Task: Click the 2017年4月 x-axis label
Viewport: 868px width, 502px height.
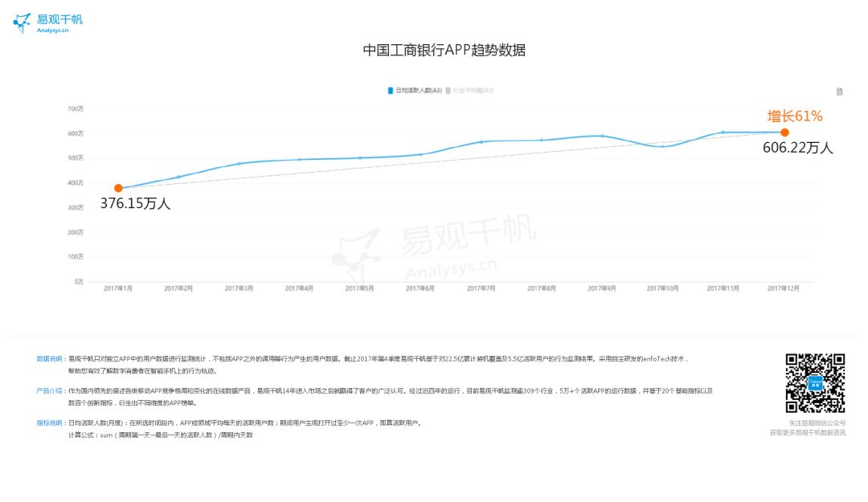Action: tap(299, 288)
